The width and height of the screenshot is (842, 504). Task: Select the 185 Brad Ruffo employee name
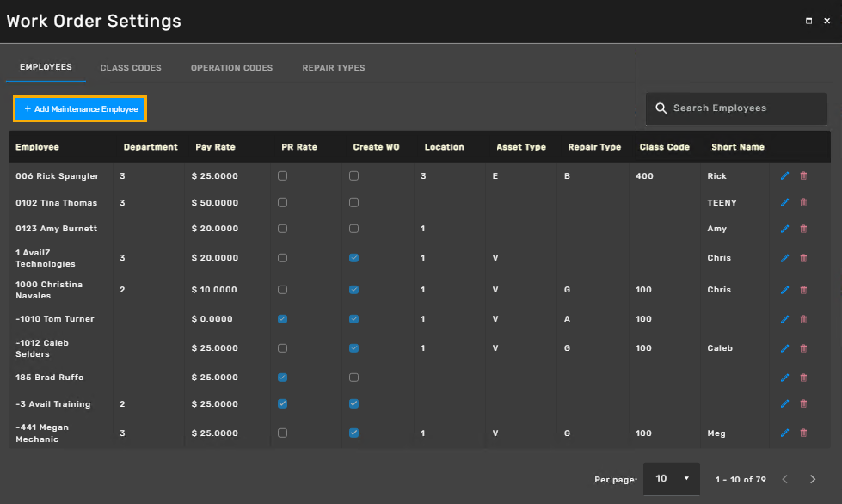(x=49, y=378)
